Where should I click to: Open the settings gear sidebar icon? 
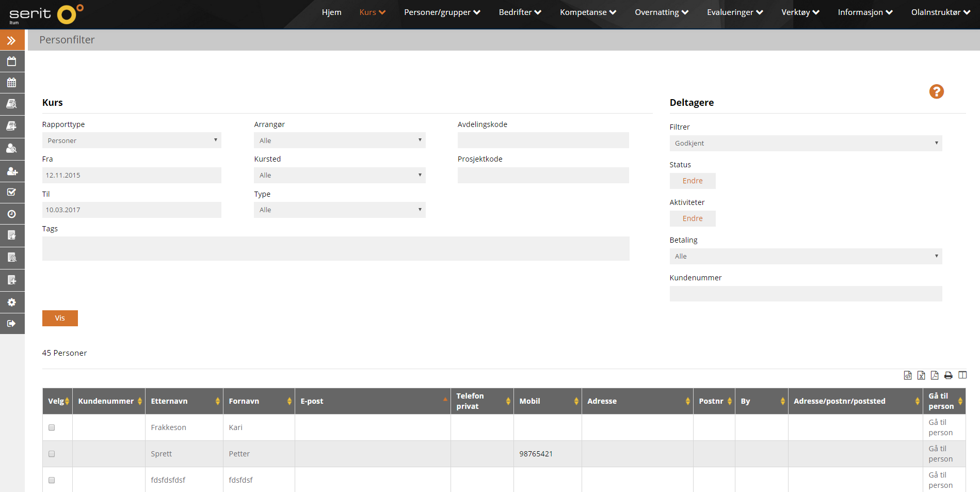tap(12, 302)
